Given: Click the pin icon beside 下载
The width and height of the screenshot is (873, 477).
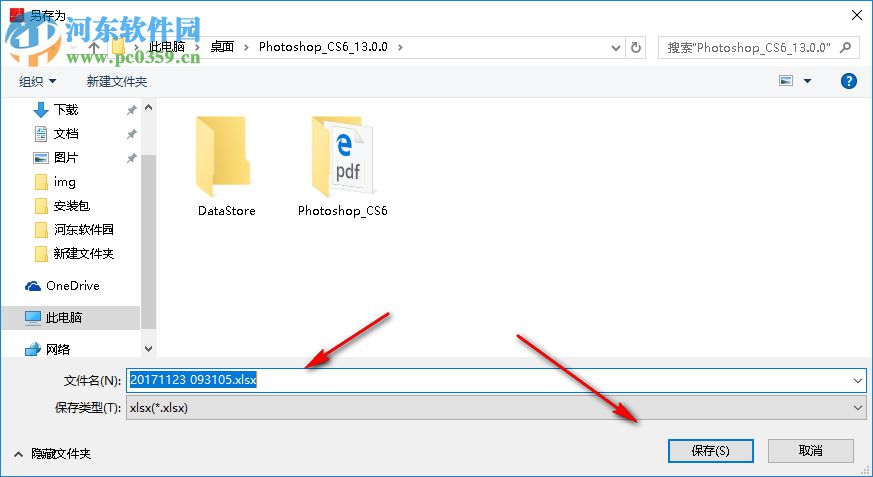Looking at the screenshot, I should point(131,110).
